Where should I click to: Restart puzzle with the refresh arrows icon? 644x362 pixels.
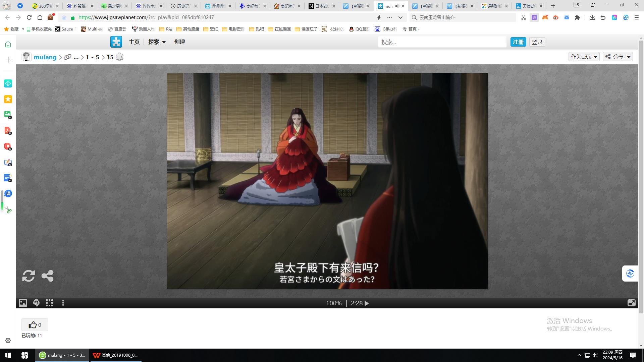(29, 276)
